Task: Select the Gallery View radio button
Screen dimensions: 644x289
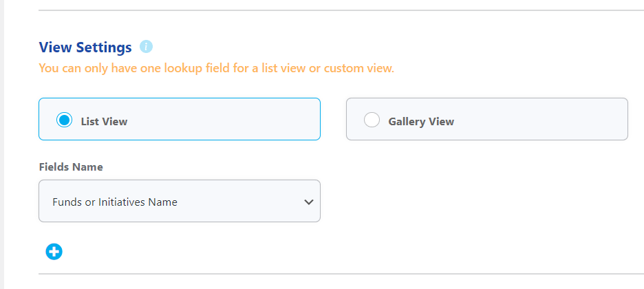Action: (372, 120)
